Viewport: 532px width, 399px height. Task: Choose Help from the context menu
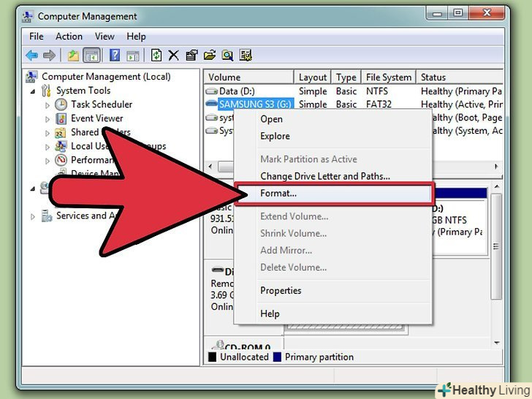(x=332, y=313)
